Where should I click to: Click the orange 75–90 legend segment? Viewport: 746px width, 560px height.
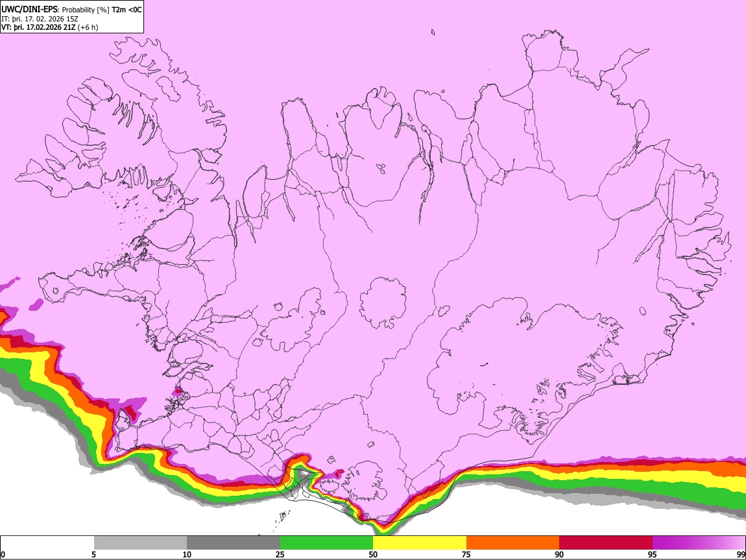pos(513,543)
